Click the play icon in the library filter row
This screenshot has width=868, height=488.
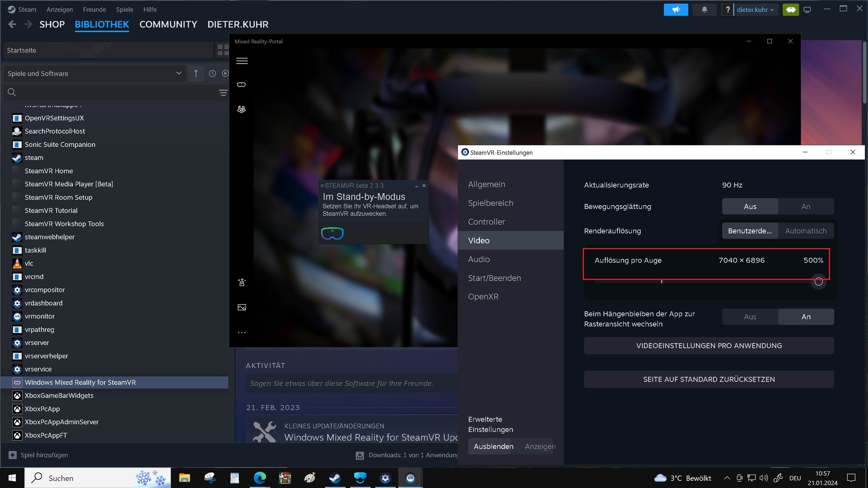[225, 73]
